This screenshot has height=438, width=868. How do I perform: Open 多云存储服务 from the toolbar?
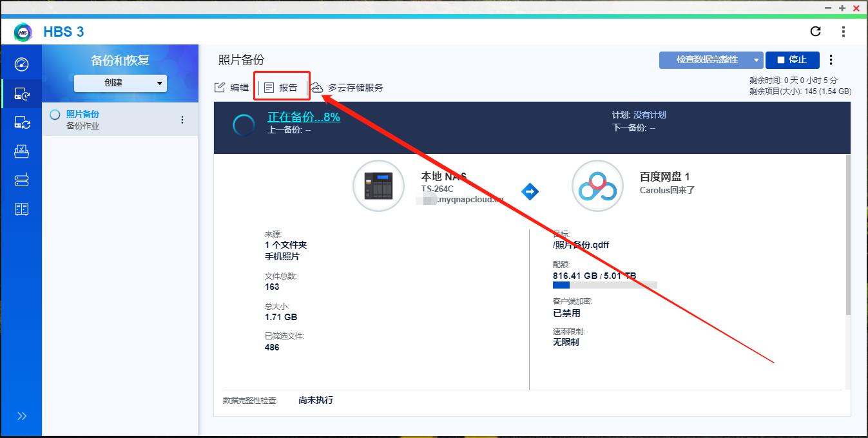(349, 88)
